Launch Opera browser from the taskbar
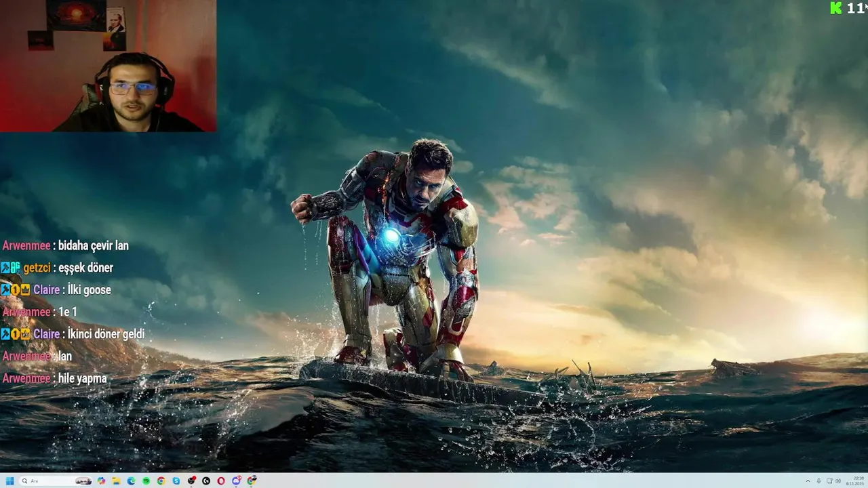The image size is (868, 488). [221, 481]
